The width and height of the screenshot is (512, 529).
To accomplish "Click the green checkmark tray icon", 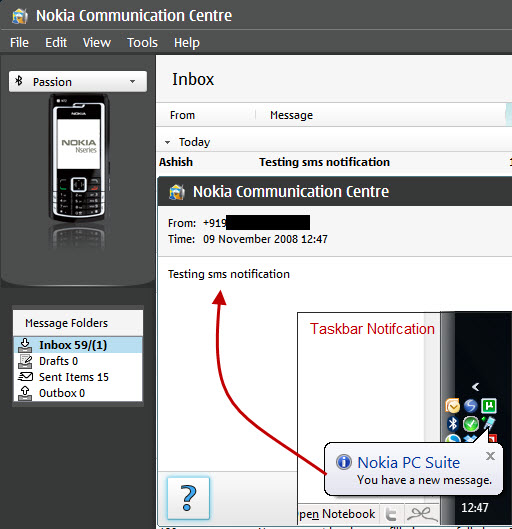I will [471, 424].
